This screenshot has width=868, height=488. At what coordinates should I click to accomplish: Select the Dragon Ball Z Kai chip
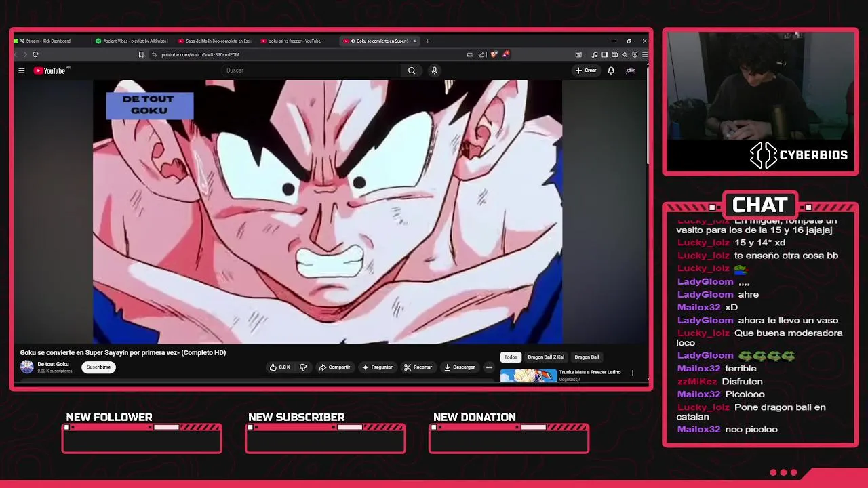coord(546,357)
